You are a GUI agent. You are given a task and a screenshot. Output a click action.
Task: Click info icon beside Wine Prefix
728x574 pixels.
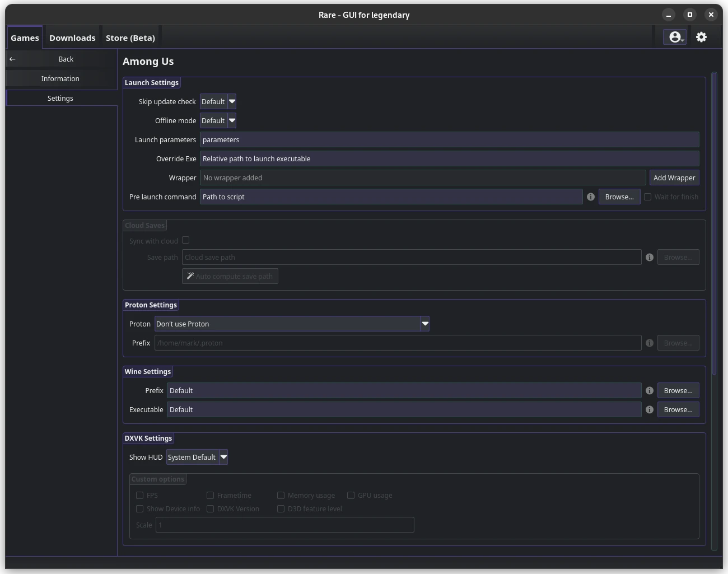[x=650, y=390]
